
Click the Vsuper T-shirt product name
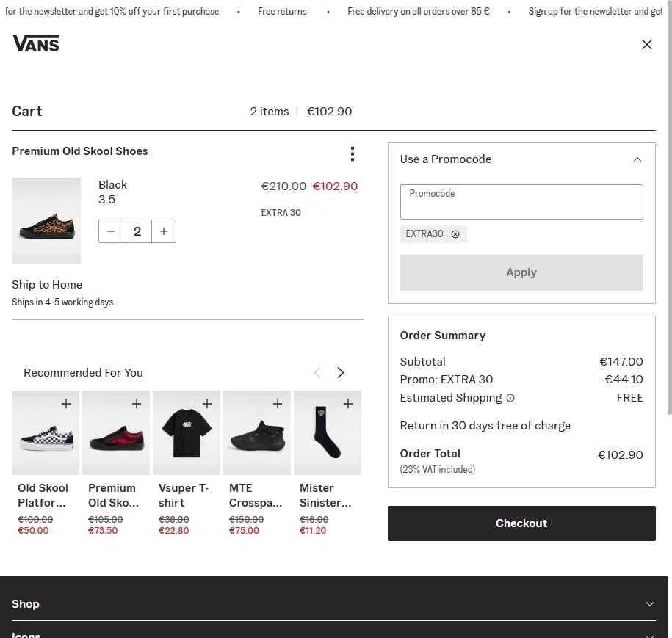click(184, 496)
